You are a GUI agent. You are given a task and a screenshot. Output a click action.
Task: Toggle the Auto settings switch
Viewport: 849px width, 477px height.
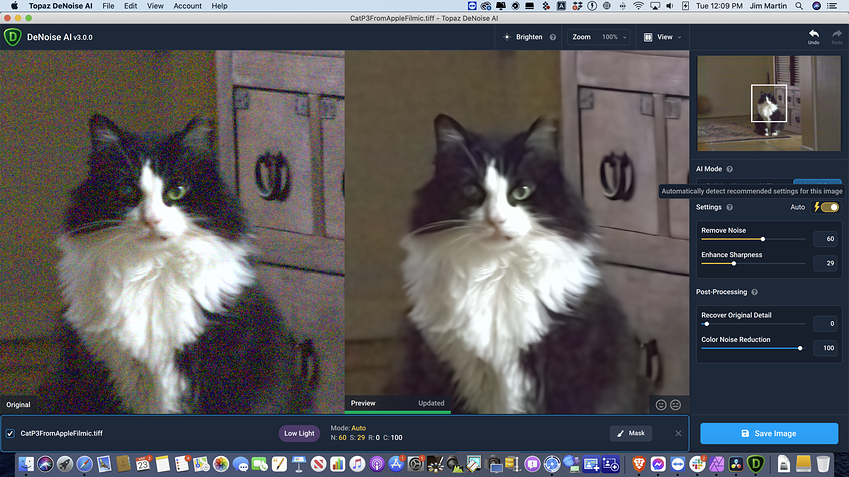click(829, 207)
